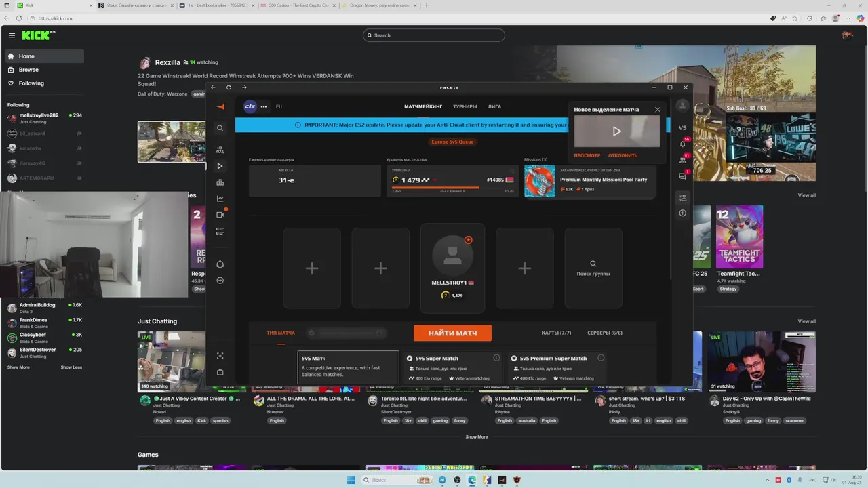This screenshot has width=868, height=488.
Task: Click the Elo progress bar under 1 479
Action: click(x=453, y=187)
